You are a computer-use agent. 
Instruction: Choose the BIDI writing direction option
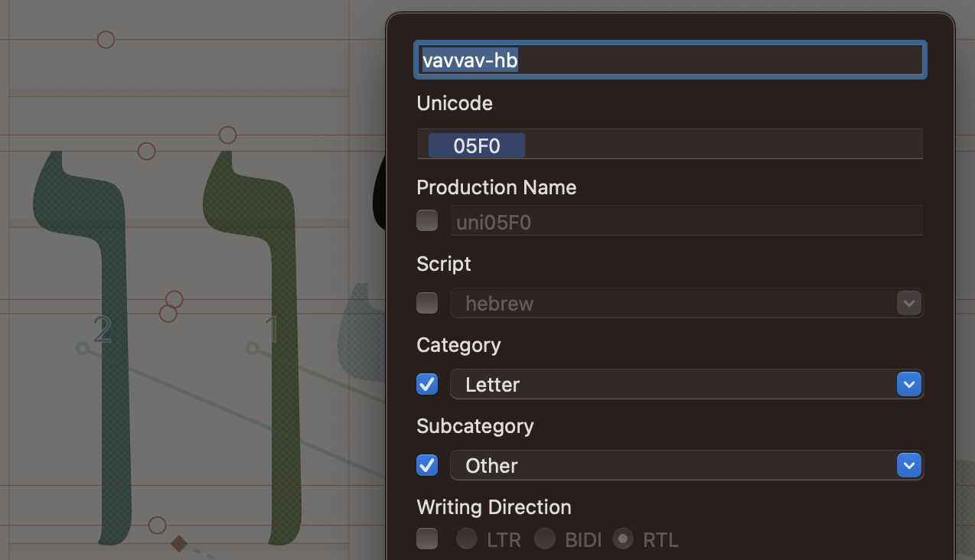(545, 539)
